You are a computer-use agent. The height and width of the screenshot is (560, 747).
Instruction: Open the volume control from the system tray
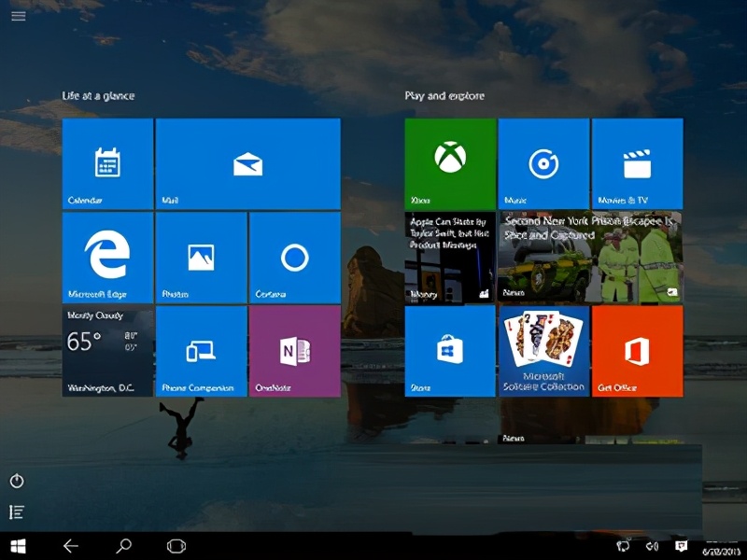point(653,545)
